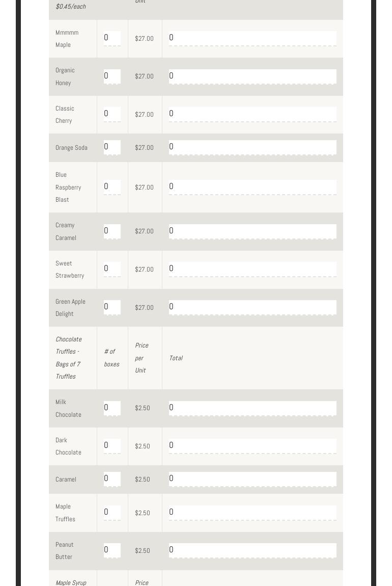Select the Sweet Strawberry total field
The image size is (392, 586).
point(253,269)
